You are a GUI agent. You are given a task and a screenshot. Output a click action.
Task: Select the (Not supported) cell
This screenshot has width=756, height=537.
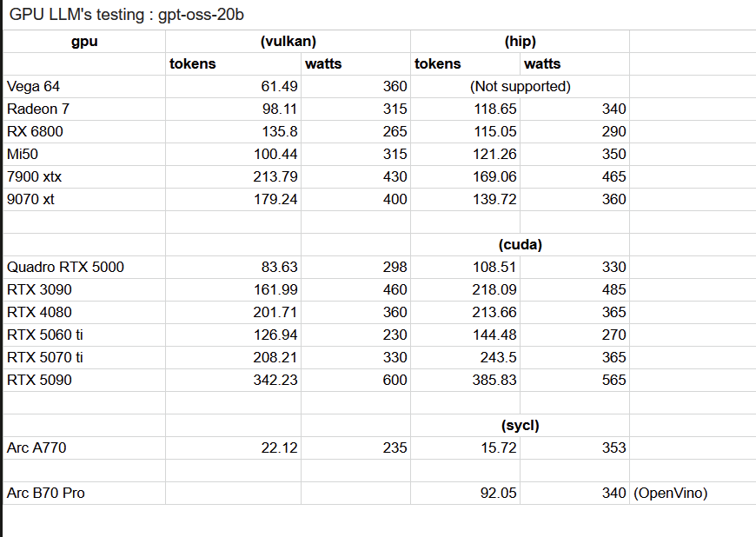click(520, 86)
